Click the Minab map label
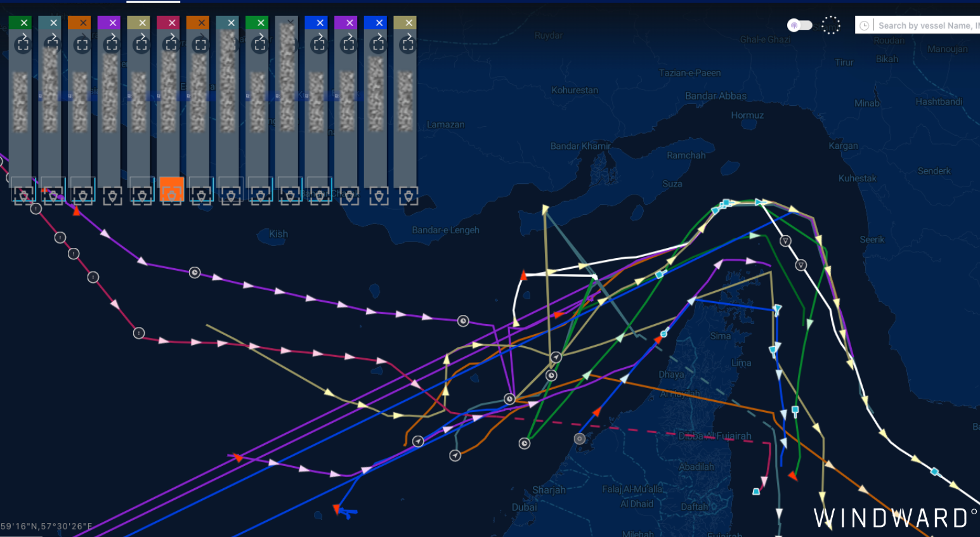980x537 pixels. pyautogui.click(x=866, y=103)
